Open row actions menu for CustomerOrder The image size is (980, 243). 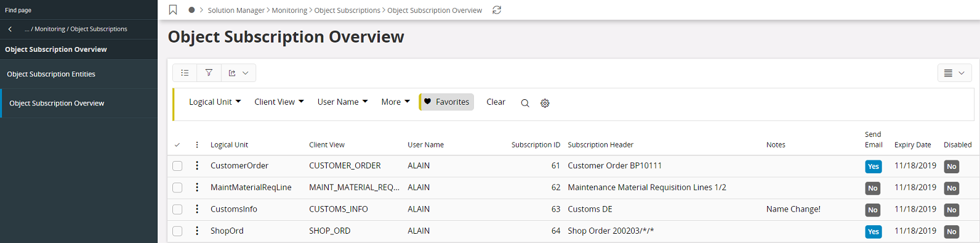pos(197,166)
